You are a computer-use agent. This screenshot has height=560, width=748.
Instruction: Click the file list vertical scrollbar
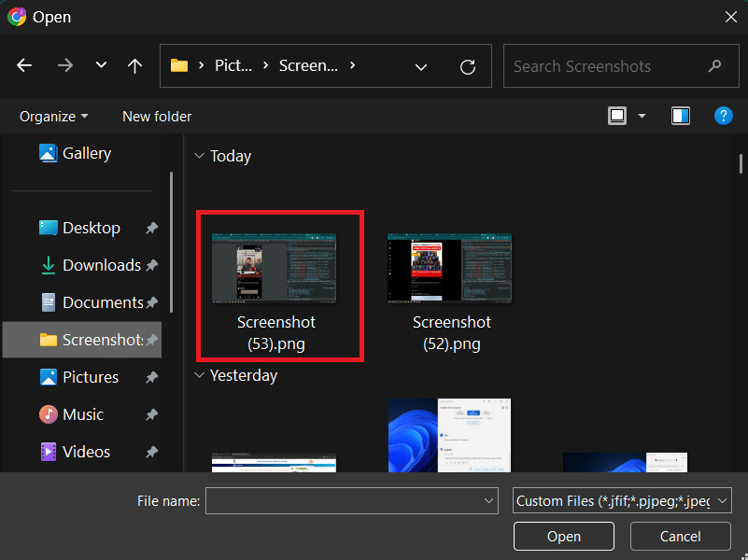[741, 164]
